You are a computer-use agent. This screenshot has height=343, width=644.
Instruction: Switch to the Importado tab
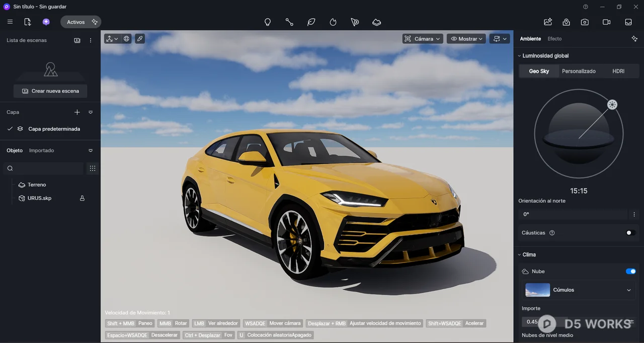coord(41,151)
